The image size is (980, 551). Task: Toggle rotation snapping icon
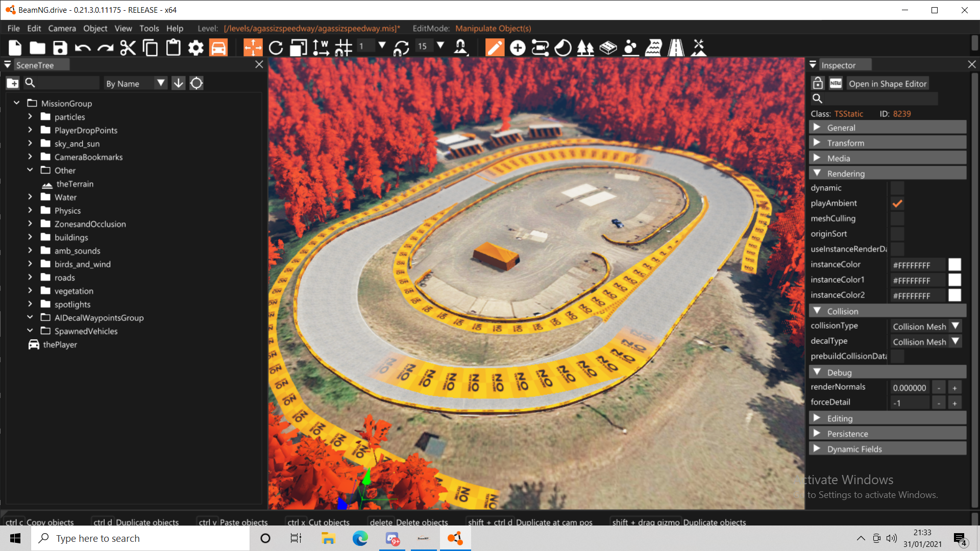[x=401, y=48]
